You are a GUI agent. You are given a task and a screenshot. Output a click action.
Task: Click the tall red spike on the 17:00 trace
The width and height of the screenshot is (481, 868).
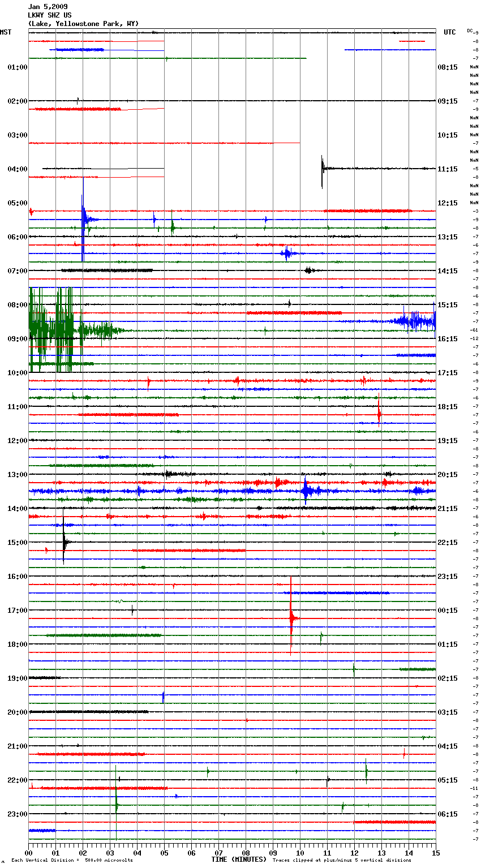pyautogui.click(x=291, y=615)
